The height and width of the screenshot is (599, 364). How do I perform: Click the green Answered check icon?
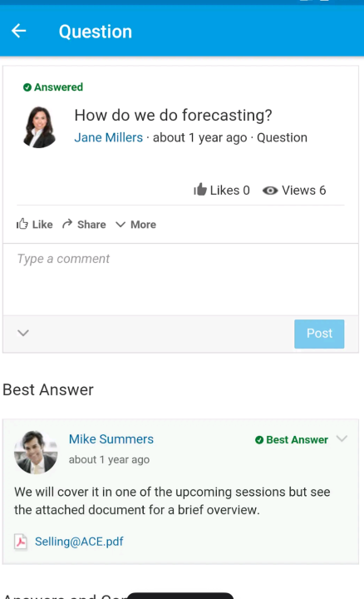click(27, 87)
